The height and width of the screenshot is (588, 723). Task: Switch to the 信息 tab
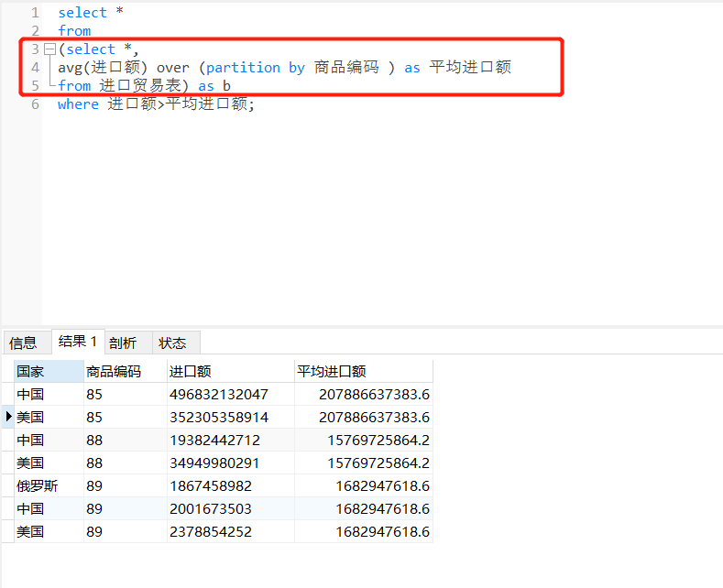tap(27, 343)
